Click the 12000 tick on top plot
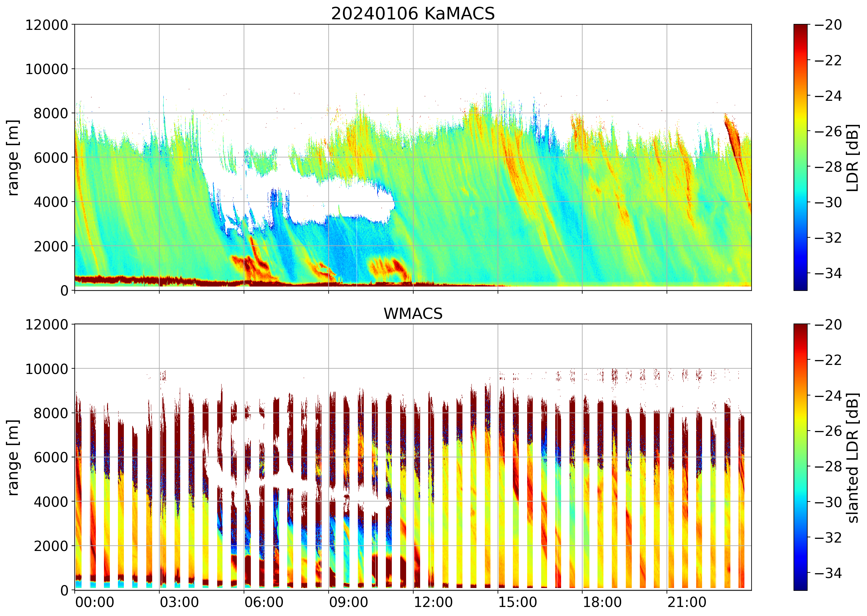Image resolution: width=867 pixels, height=616 pixels. pos(46,25)
